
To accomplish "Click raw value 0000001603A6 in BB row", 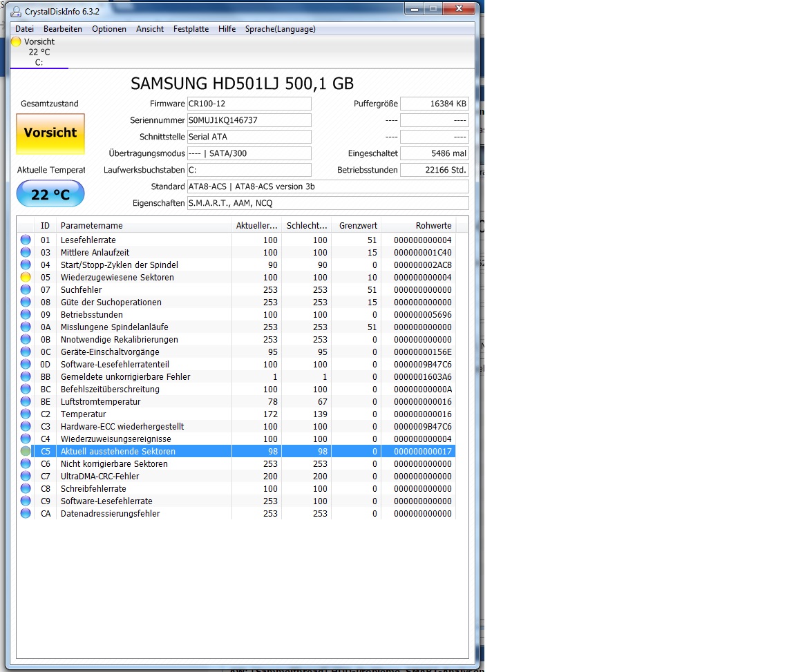I will pyautogui.click(x=422, y=376).
